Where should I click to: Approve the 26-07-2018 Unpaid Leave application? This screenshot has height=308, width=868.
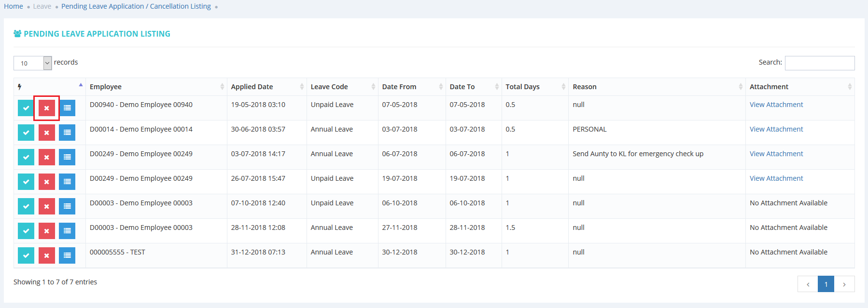(26, 182)
